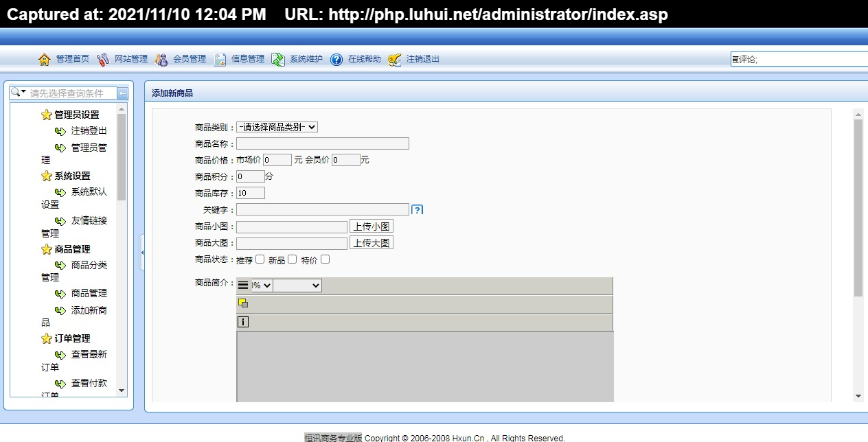Tick the 新品 checkbox
This screenshot has width=868, height=442.
click(292, 259)
